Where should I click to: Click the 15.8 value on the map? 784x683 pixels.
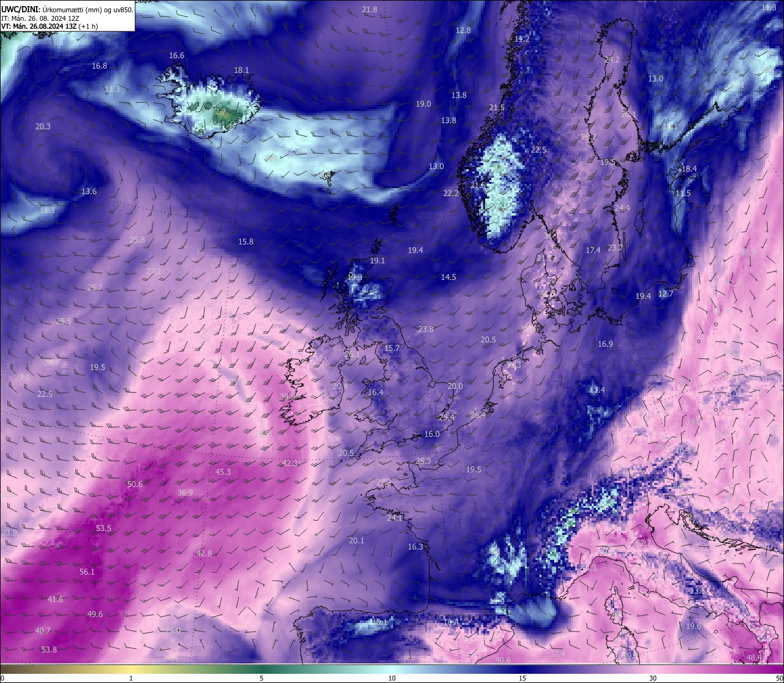(x=246, y=242)
